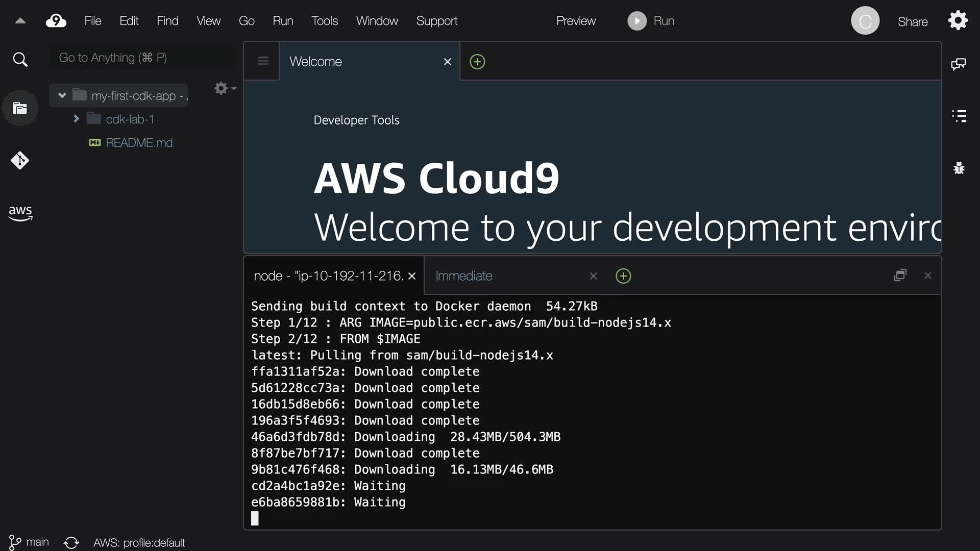This screenshot has width=980, height=551.
Task: Click the Run button with play icon
Action: pos(651,21)
